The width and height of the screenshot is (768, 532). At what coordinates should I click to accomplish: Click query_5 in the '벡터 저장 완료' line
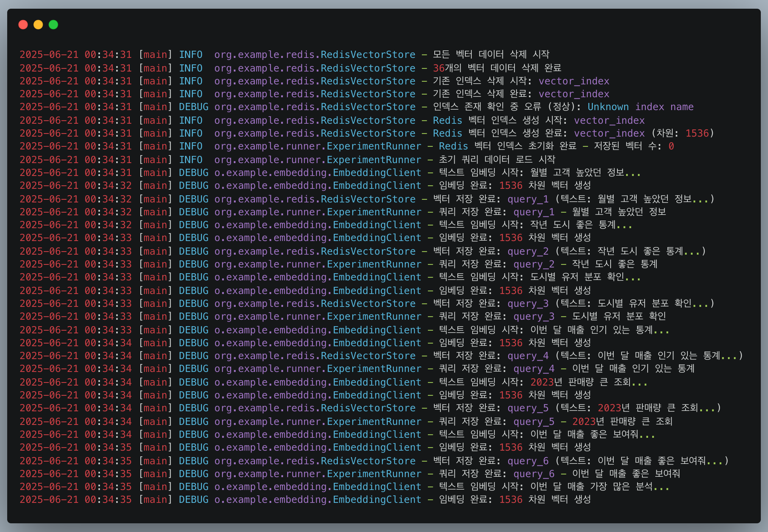click(528, 408)
